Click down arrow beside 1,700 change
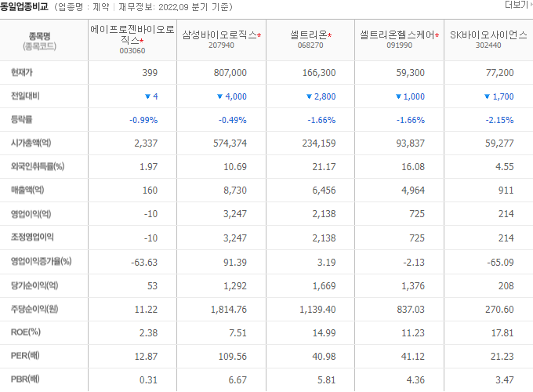 coord(487,96)
